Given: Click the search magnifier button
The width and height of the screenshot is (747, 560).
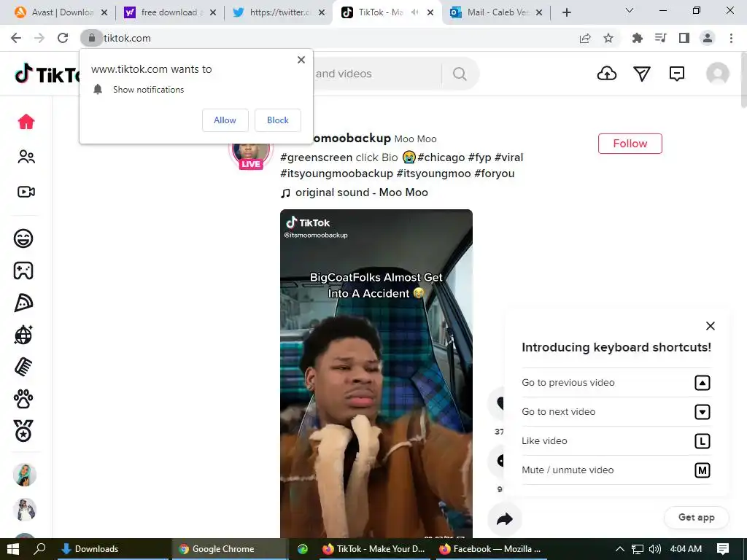Looking at the screenshot, I should click(460, 74).
